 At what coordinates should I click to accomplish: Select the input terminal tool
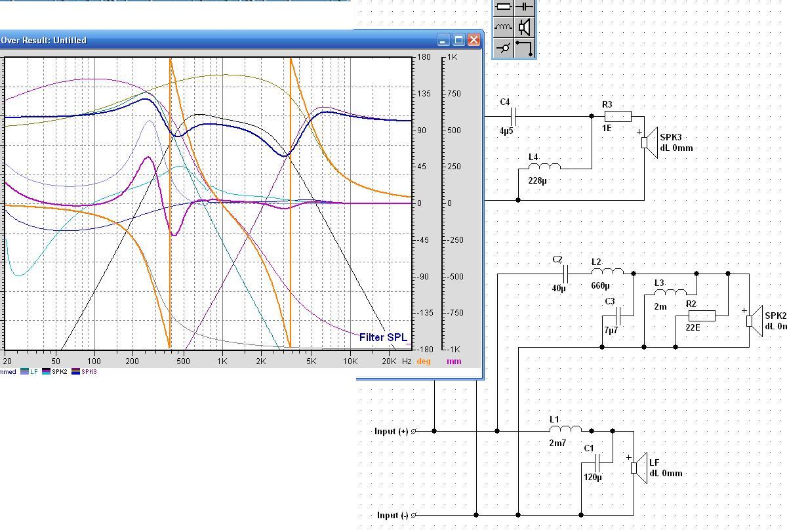(503, 48)
